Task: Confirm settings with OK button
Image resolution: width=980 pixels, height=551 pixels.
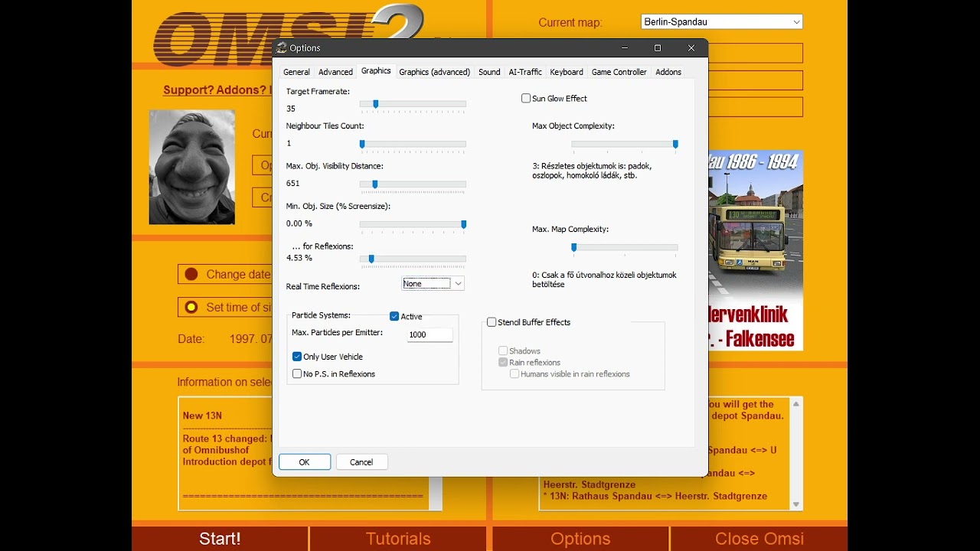Action: coord(305,462)
